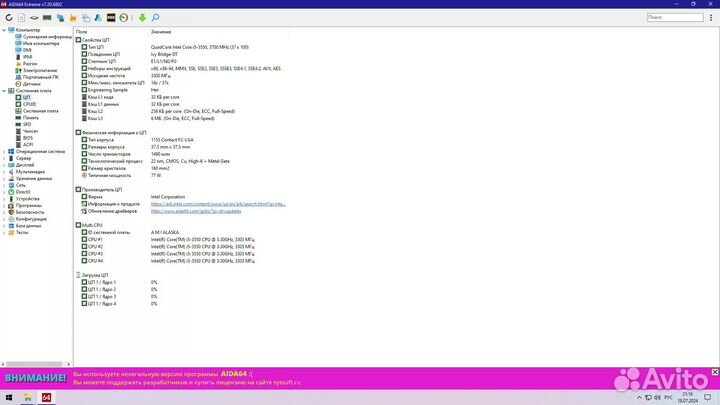The height and width of the screenshot is (405, 720).
Task: Click the ЦП 1 / Ядро 4 row
Action: tap(119, 304)
